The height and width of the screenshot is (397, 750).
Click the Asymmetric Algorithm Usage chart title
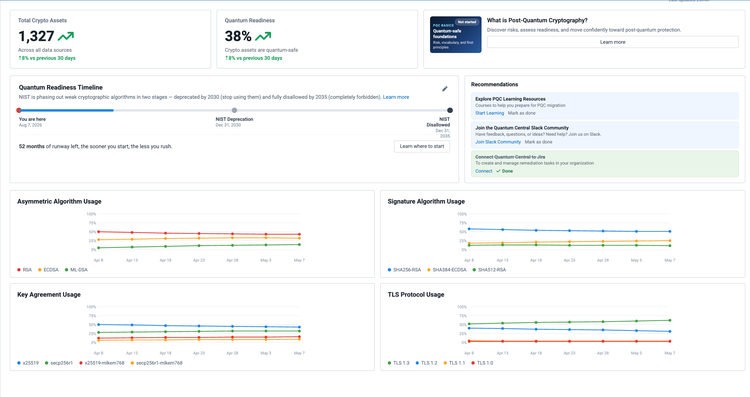click(x=59, y=201)
